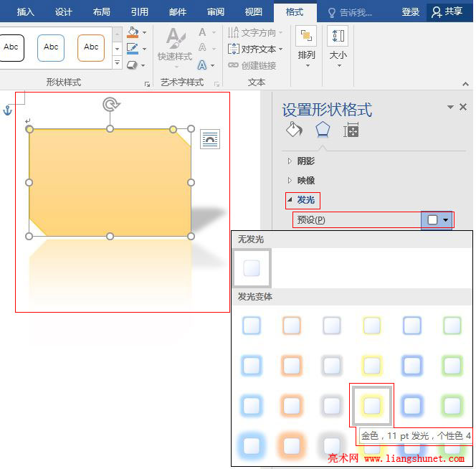Open the Mailings (邮件) tab

pos(178,12)
